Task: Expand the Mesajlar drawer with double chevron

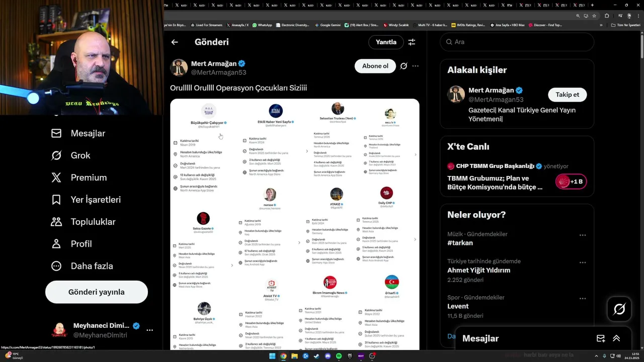Action: tap(616, 338)
